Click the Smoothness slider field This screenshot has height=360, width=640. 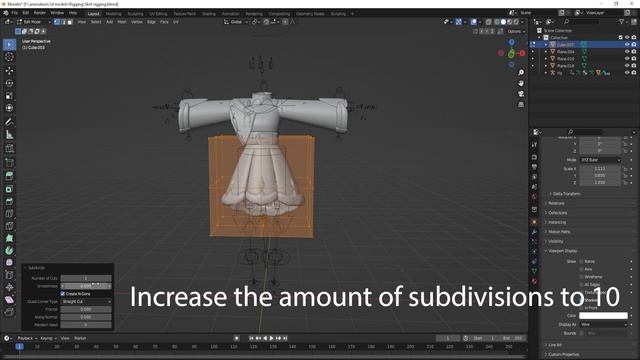[86, 286]
